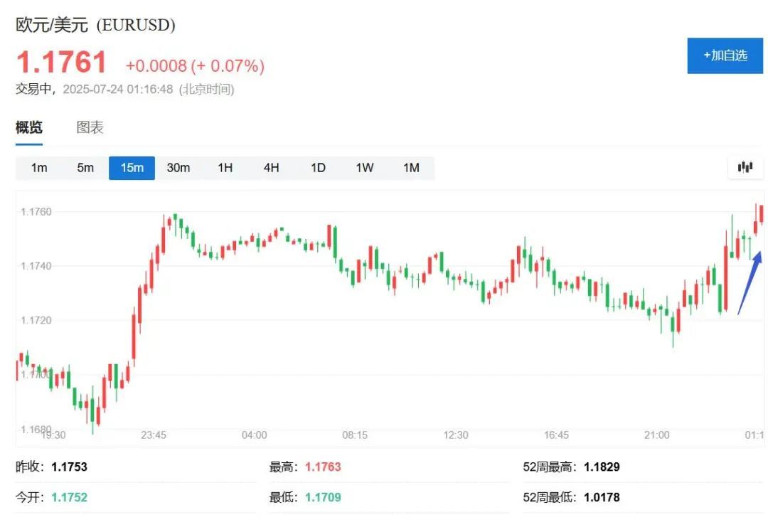Change timeframe to 4H
The width and height of the screenshot is (768, 532).
pos(271,168)
